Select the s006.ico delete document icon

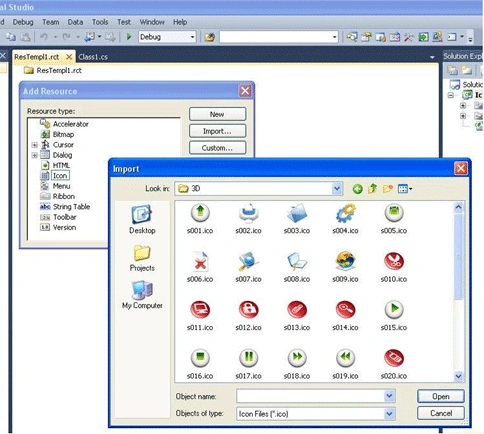200,267
